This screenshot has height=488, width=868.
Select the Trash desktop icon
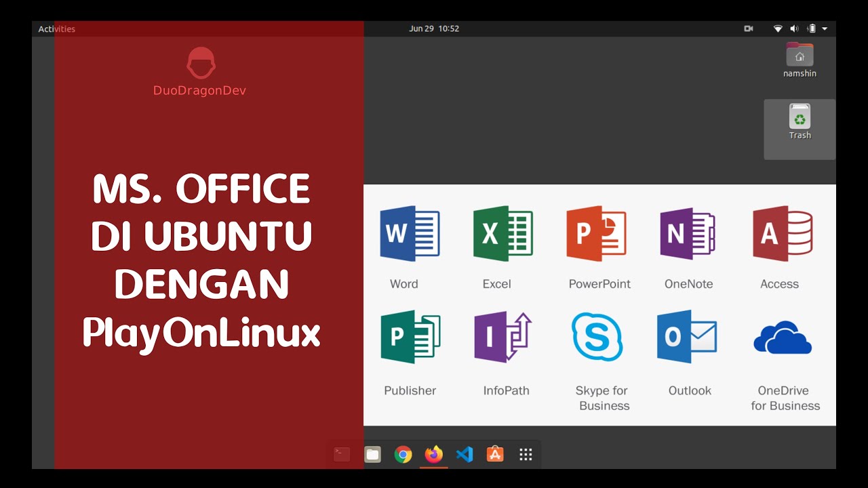800,117
